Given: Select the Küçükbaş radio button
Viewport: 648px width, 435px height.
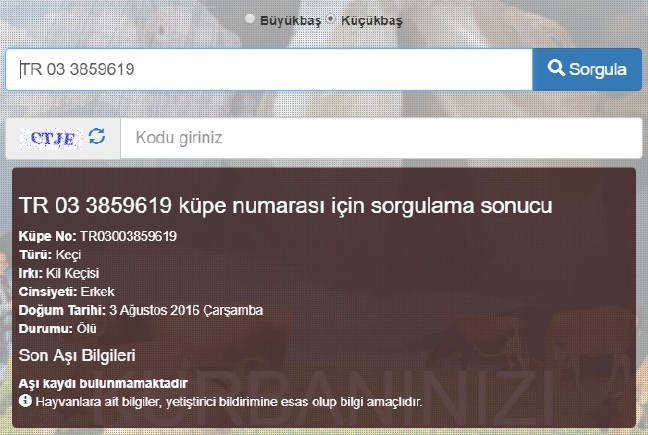Looking at the screenshot, I should coord(331,19).
